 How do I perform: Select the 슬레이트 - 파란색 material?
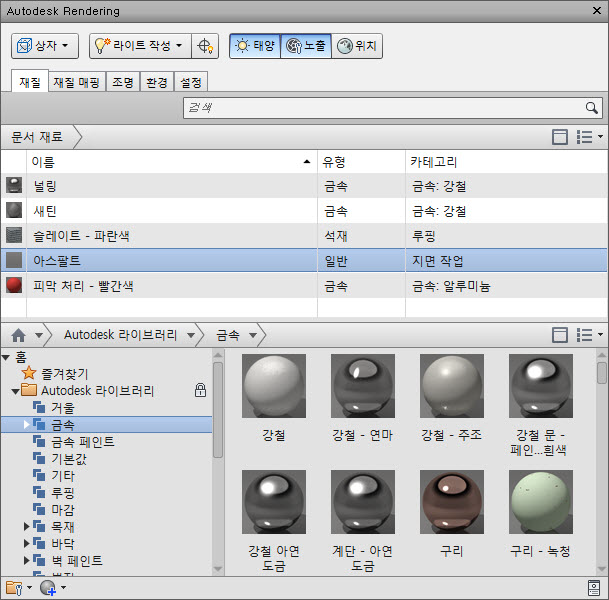click(x=304, y=236)
